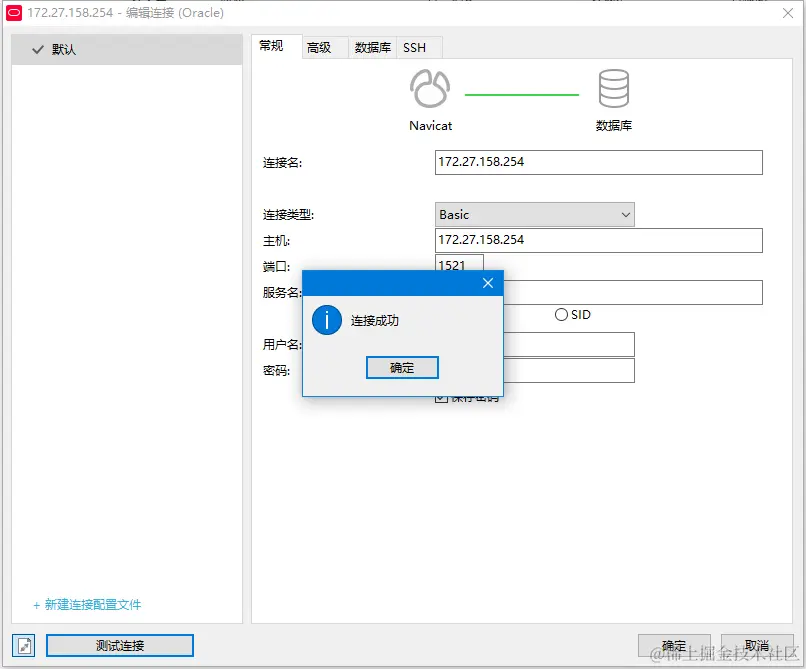Click the export connection icon at bottom left
This screenshot has height=669, width=806.
(22, 645)
